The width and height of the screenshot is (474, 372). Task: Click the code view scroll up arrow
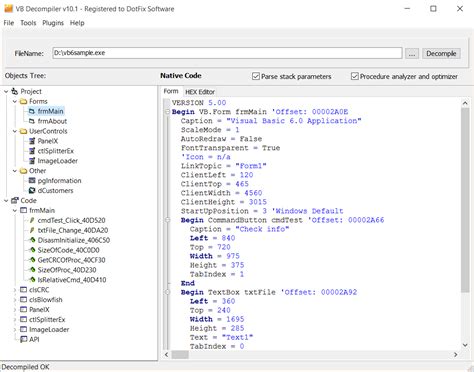465,103
